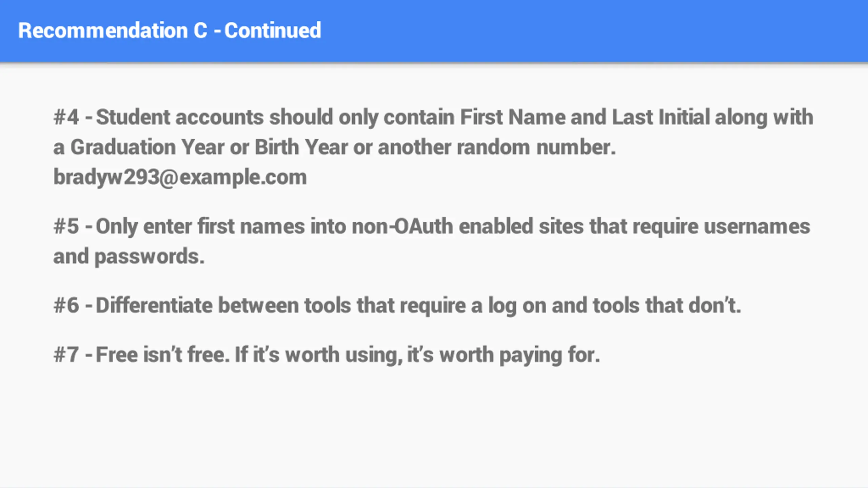Click the phrase 'Birth Year'
The width and height of the screenshot is (868, 488).
301,147
